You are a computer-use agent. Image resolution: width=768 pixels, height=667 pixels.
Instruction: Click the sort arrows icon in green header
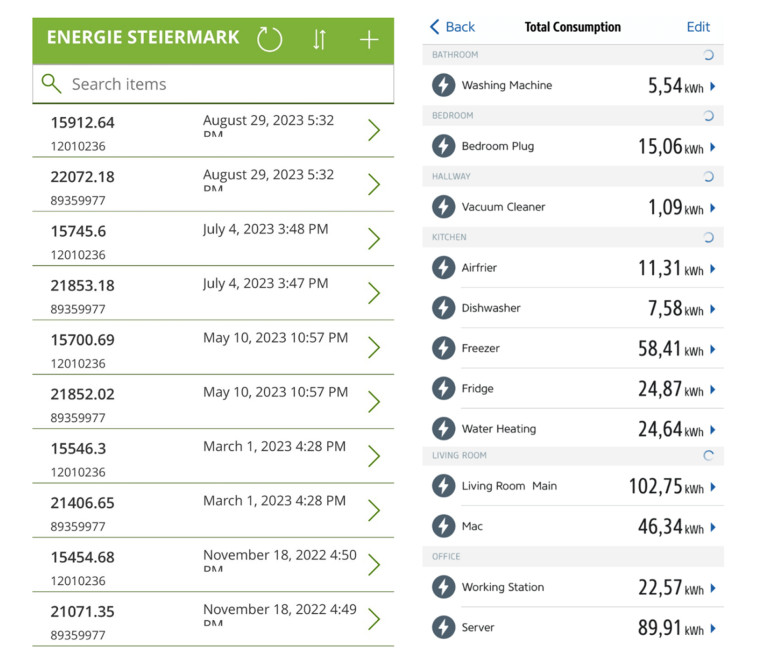(320, 39)
